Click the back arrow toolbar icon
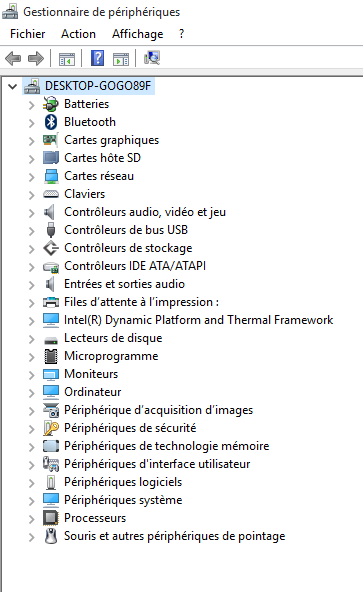 (x=13, y=59)
